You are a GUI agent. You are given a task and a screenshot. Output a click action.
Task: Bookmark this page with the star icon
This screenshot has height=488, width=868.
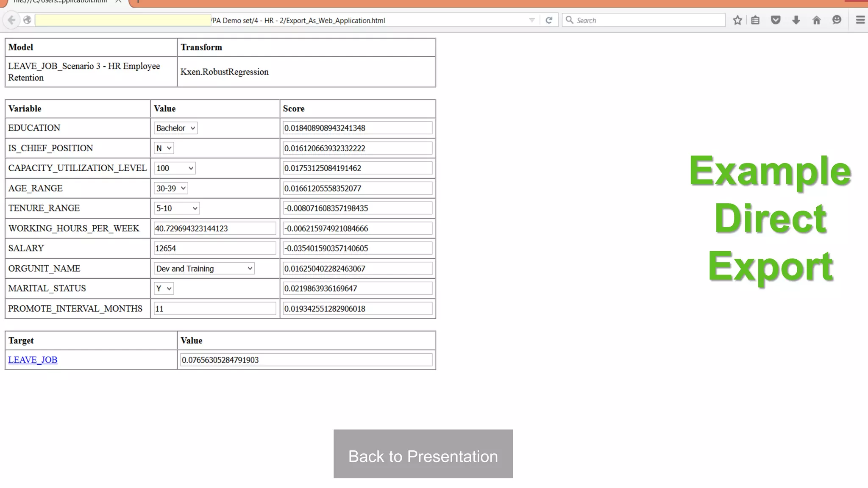coord(737,20)
